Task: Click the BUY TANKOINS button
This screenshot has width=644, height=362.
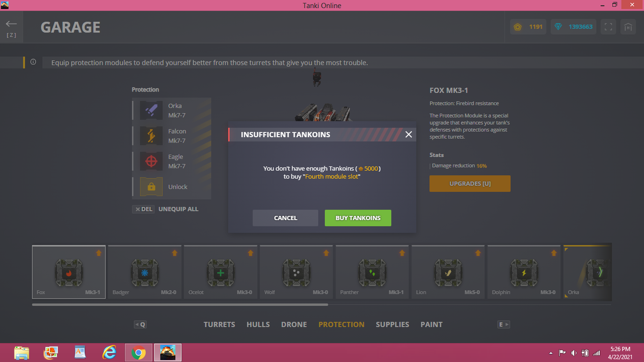Action: [x=358, y=218]
